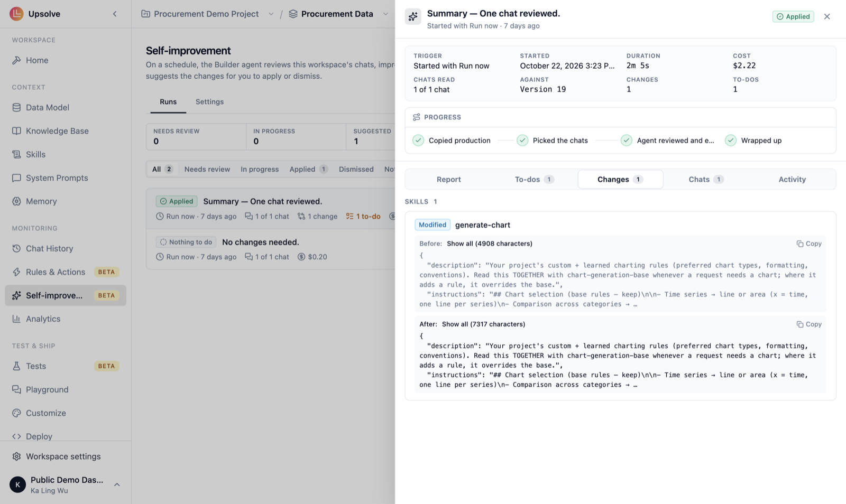Open Tests page
The height and width of the screenshot is (504, 846).
point(66,366)
